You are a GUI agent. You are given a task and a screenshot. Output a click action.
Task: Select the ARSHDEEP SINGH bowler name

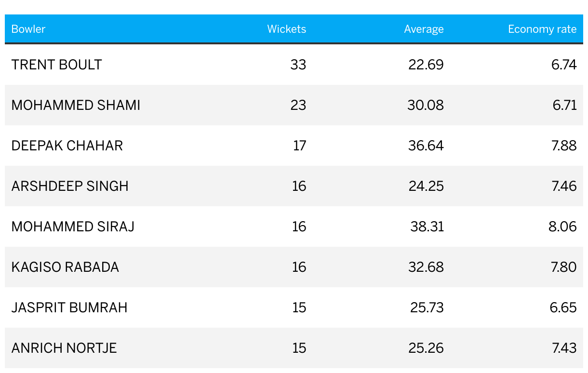(70, 186)
